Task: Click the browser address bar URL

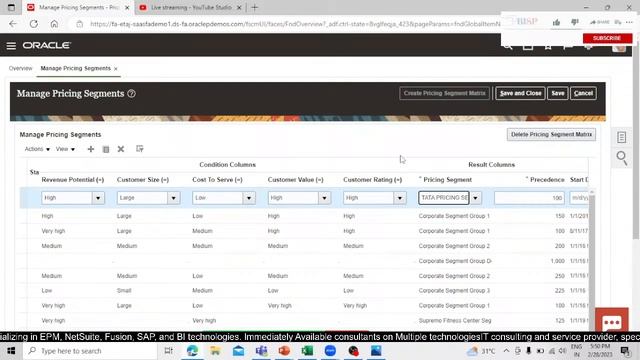Action: (x=294, y=24)
